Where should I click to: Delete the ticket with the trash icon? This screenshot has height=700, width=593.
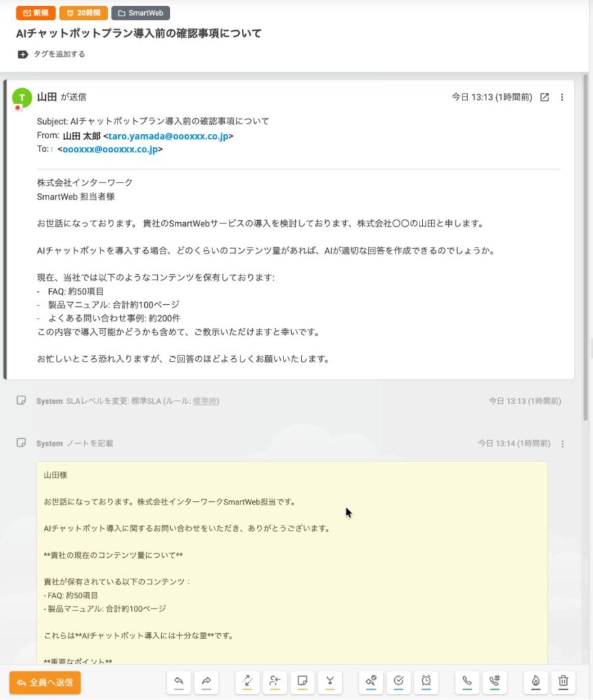562,682
